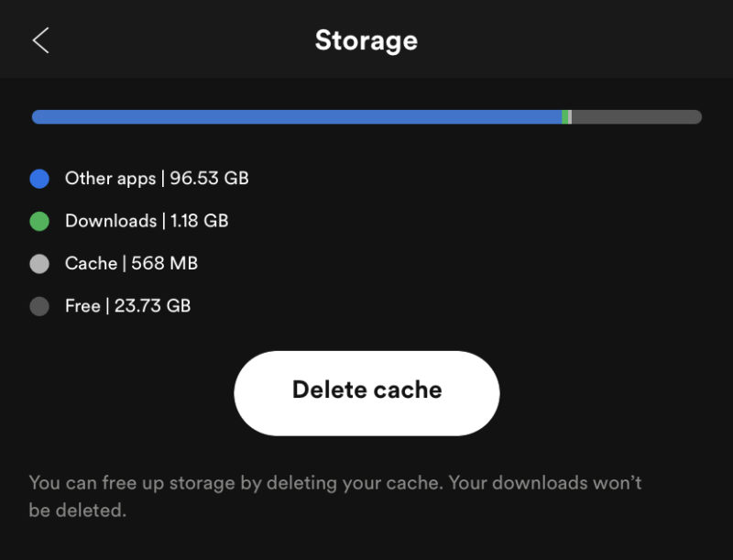
Task: Click the light gray Cache legend dot
Action: click(39, 263)
